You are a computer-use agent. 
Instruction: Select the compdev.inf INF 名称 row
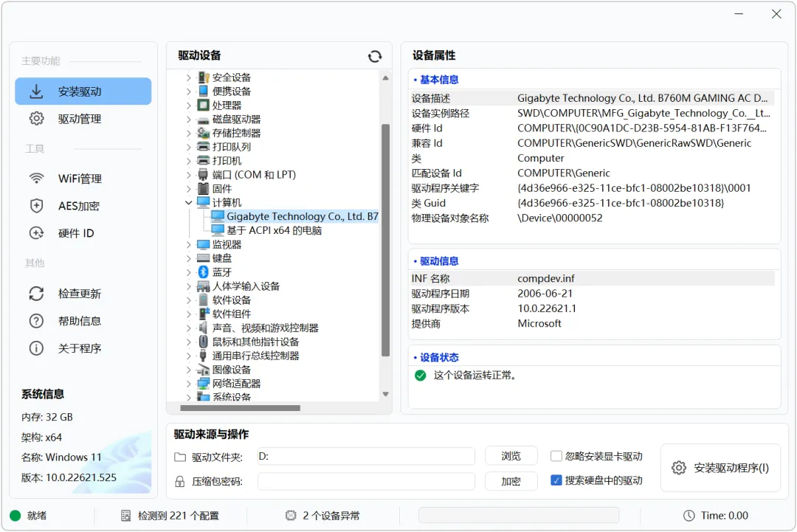(593, 278)
